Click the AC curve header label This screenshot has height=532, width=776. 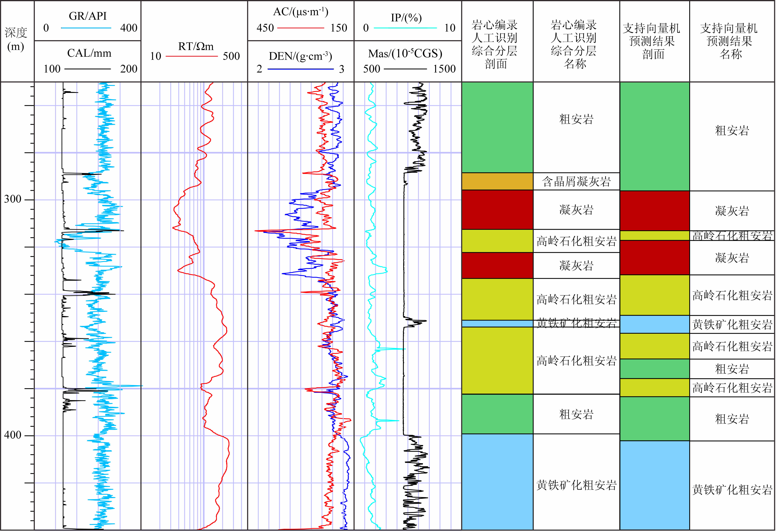(300, 12)
